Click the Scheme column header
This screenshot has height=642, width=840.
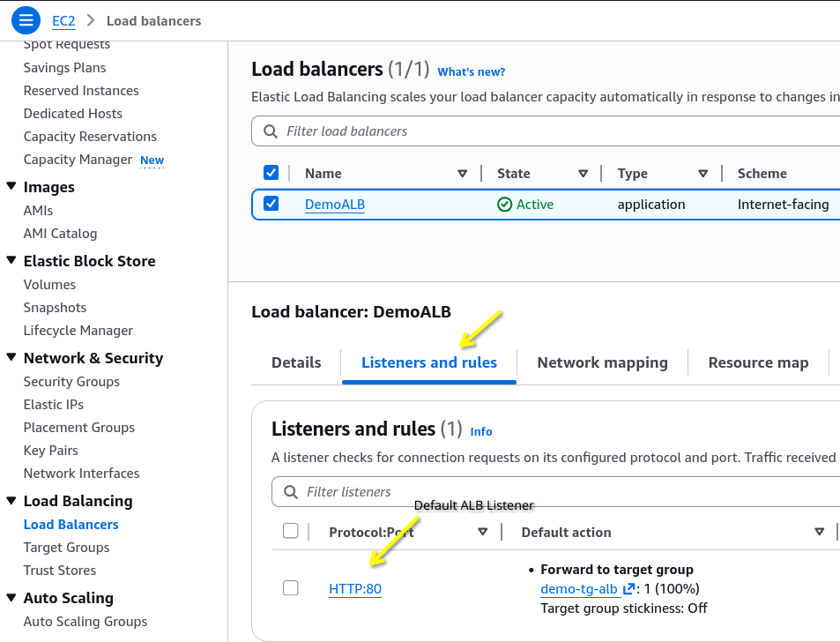(x=762, y=174)
